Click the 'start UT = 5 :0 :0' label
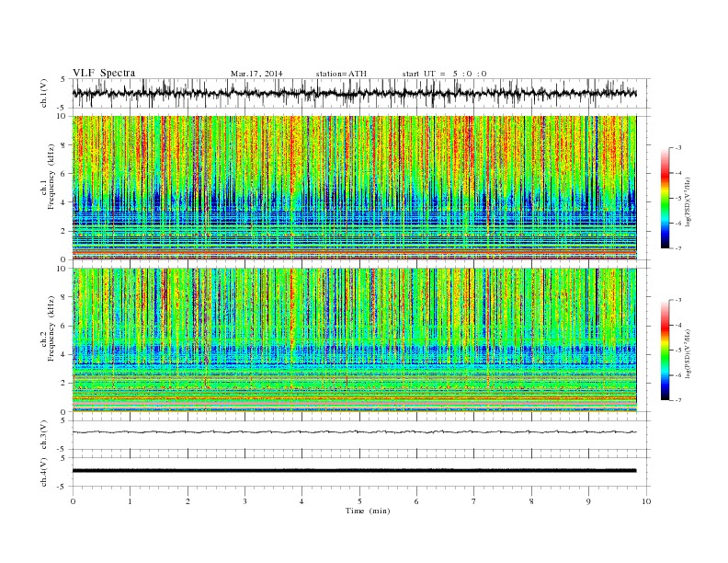 [444, 74]
